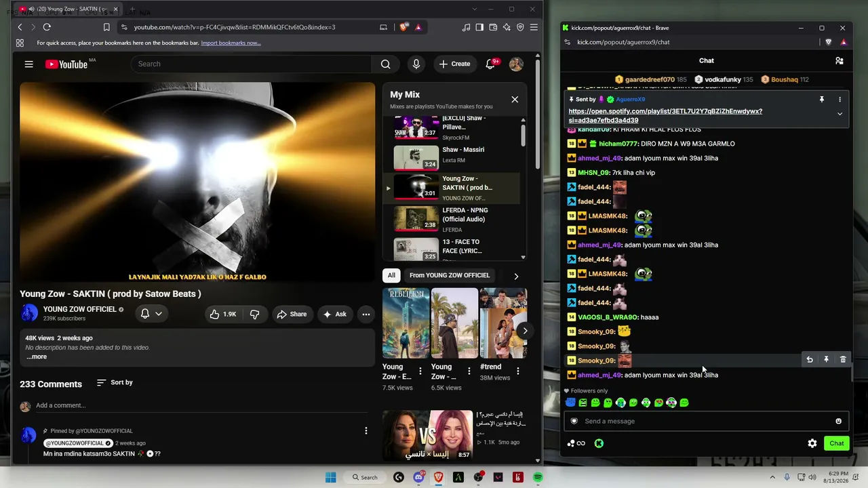Open Brave Wallet icon in the toolbar

tap(493, 27)
